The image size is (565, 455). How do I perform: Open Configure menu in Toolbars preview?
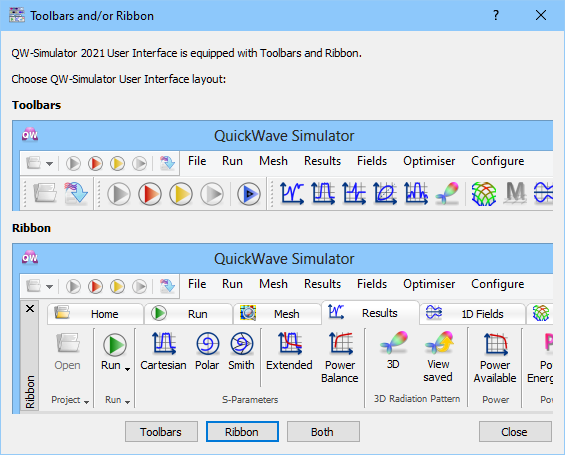point(498,161)
